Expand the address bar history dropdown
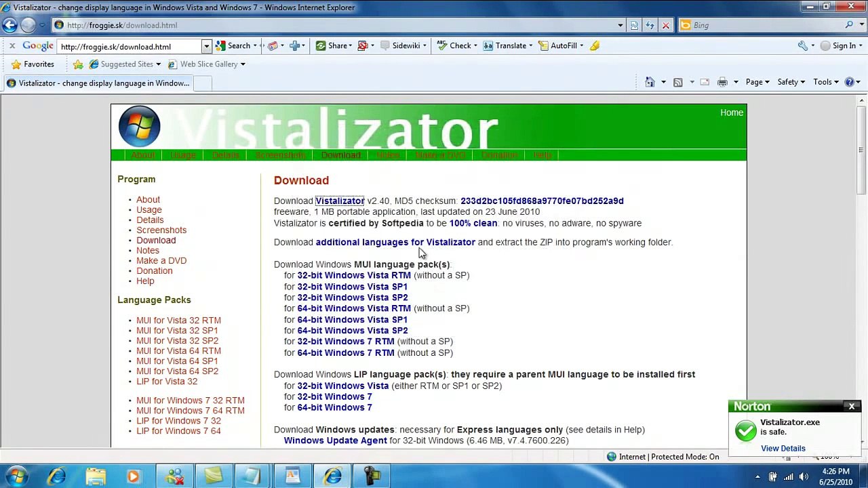Screen dimensions: 868x488 (x=620, y=25)
